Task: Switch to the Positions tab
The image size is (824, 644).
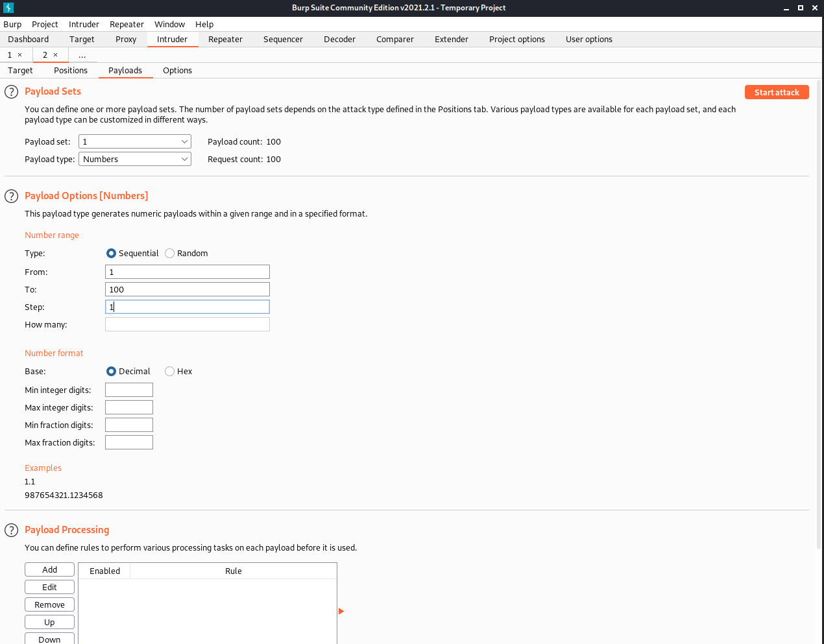Action: [x=70, y=71]
